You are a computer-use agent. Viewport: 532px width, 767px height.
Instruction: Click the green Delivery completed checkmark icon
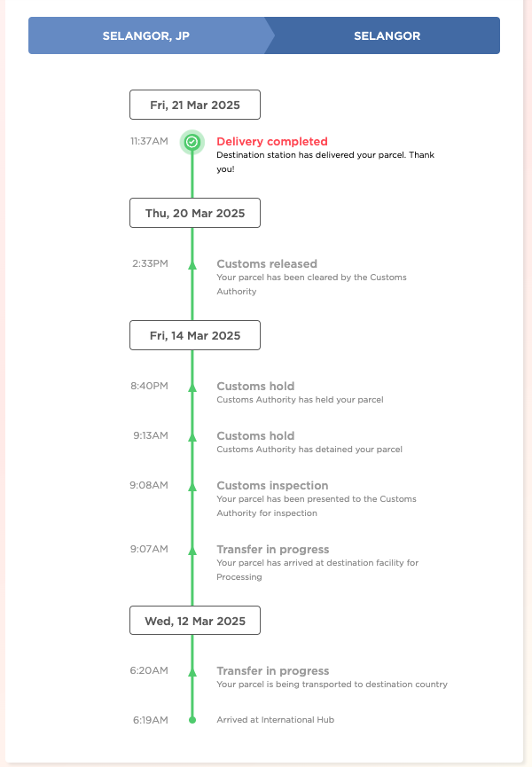tap(192, 141)
